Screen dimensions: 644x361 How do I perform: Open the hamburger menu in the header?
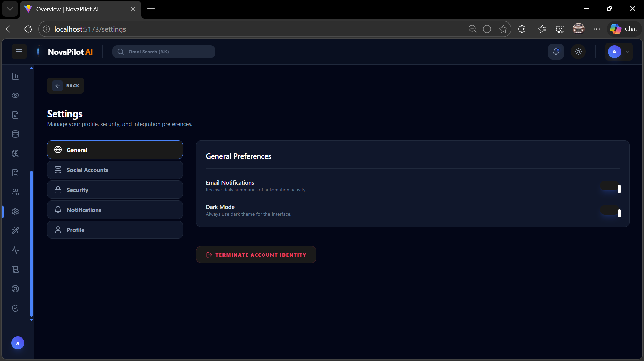click(19, 52)
